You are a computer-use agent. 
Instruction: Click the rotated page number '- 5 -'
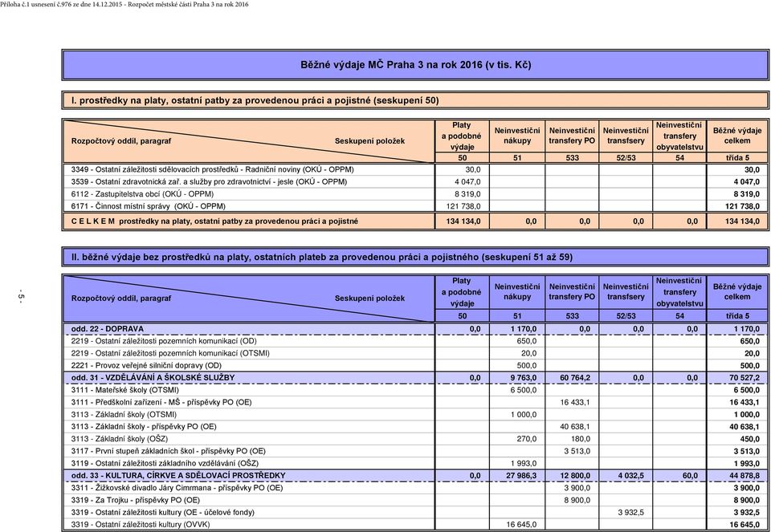click(21, 296)
